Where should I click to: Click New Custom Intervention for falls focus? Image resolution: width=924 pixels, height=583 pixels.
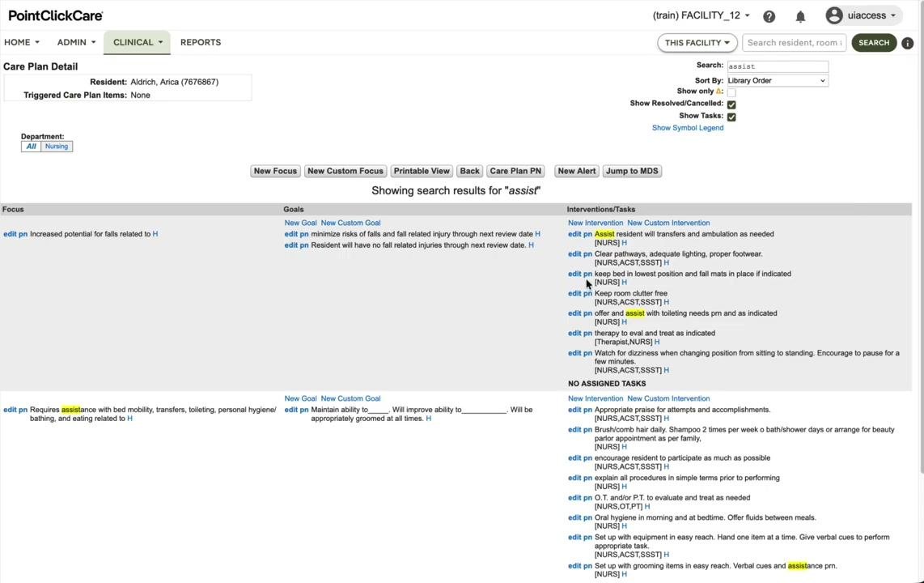pyautogui.click(x=668, y=223)
